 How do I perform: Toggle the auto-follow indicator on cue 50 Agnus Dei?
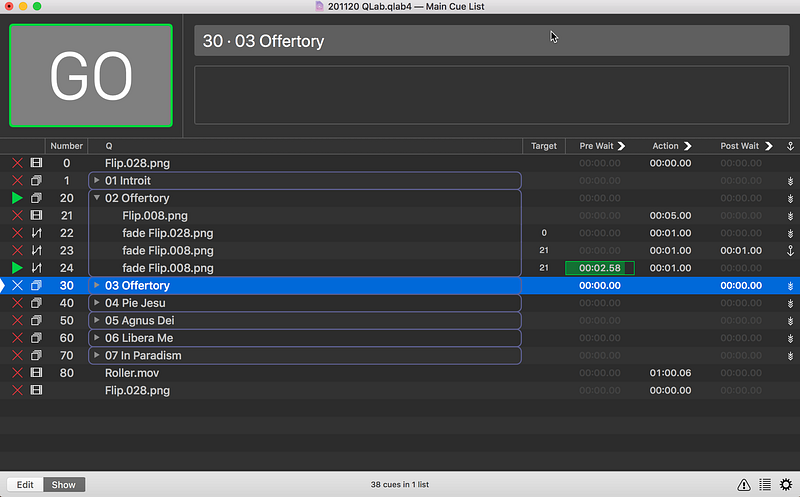tap(790, 320)
